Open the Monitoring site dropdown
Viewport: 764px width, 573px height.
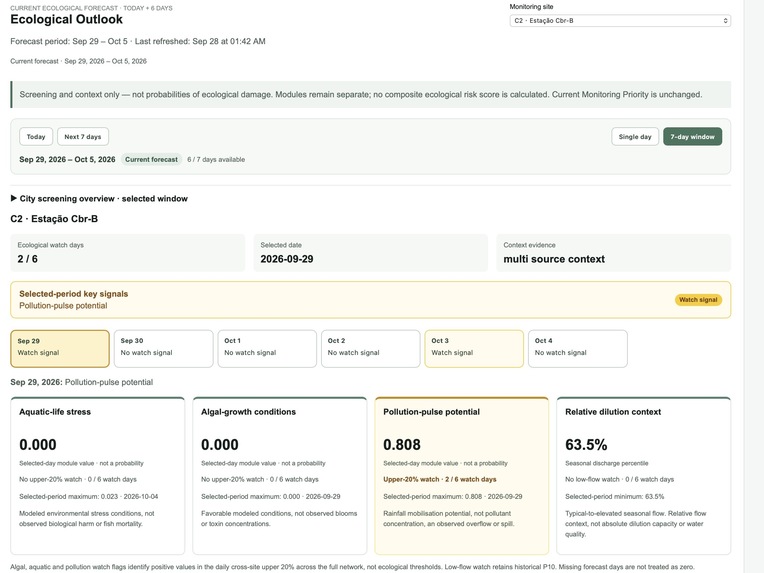pos(620,20)
